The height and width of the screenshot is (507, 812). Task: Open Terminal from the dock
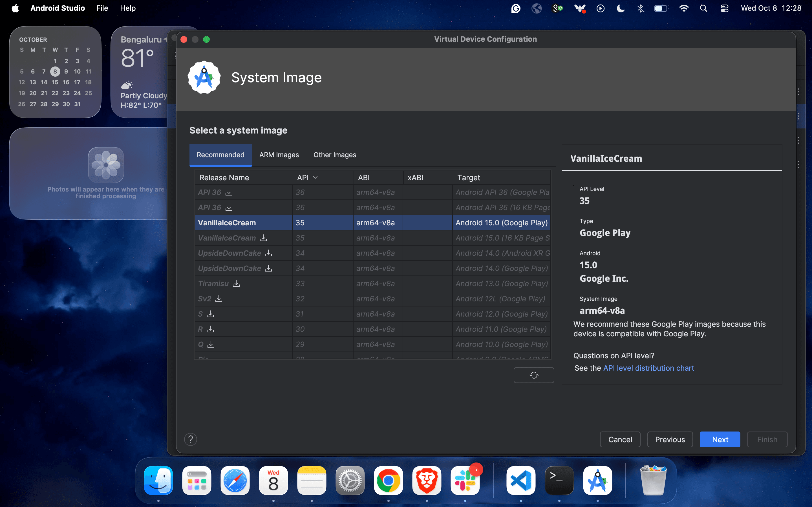(x=559, y=481)
